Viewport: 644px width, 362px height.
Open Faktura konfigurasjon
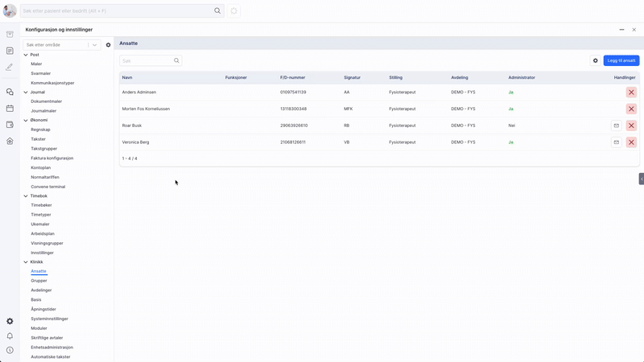52,158
